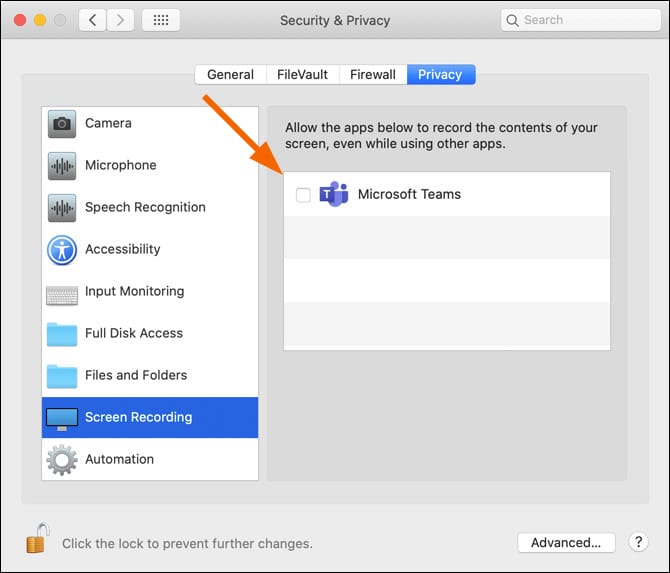Go back with the left chevron button

[x=92, y=20]
